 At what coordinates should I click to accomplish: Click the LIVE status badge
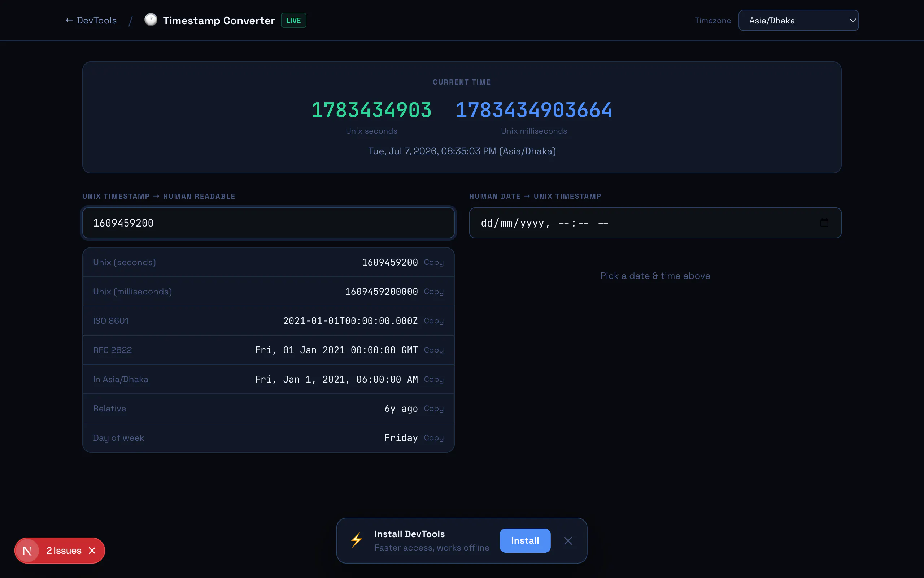[293, 20]
